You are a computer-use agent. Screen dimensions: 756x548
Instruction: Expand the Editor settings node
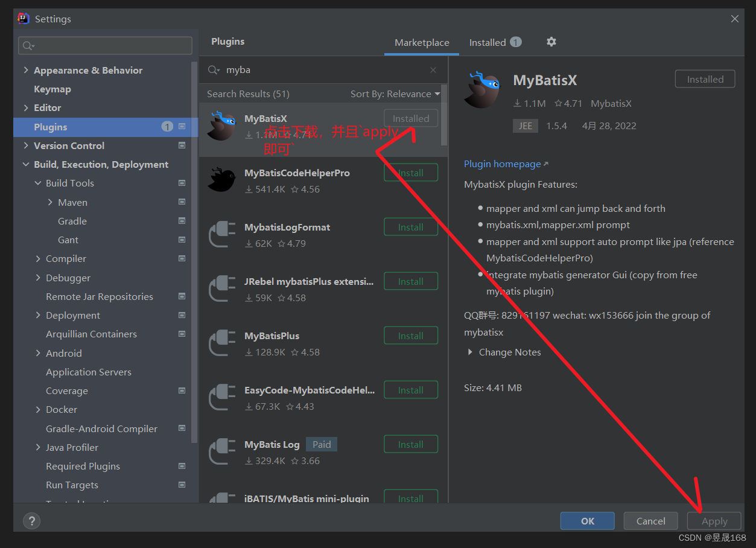pos(26,107)
